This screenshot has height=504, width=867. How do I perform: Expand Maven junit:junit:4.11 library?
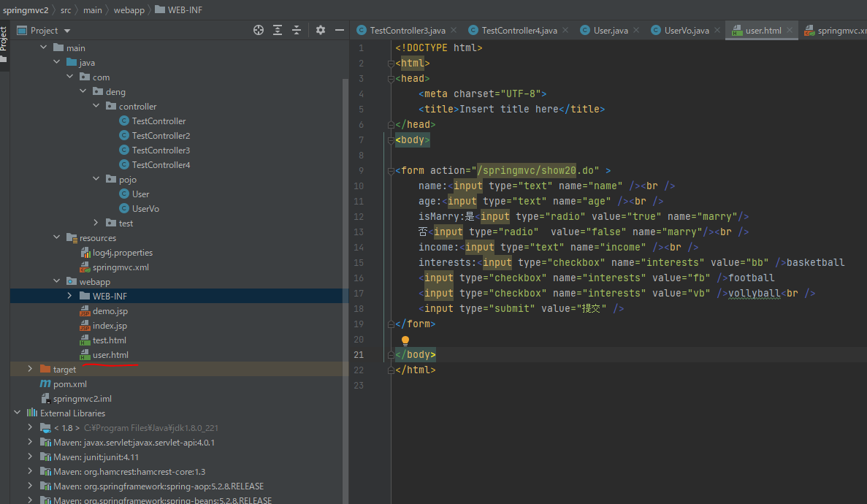(30, 457)
